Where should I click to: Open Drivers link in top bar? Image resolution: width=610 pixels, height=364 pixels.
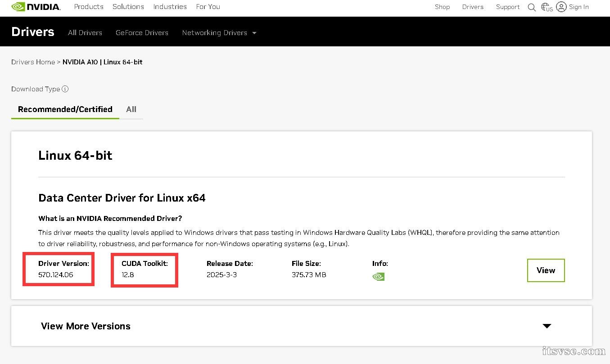click(x=473, y=7)
